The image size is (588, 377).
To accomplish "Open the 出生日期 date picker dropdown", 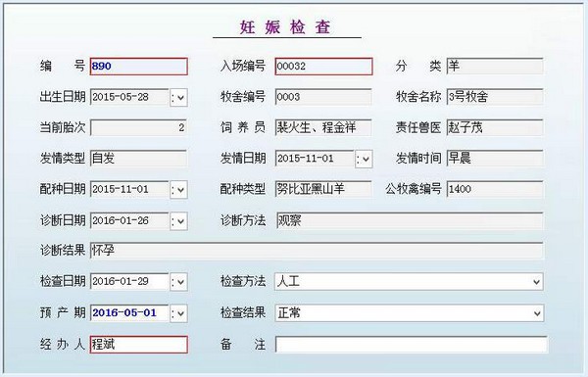I will (179, 98).
